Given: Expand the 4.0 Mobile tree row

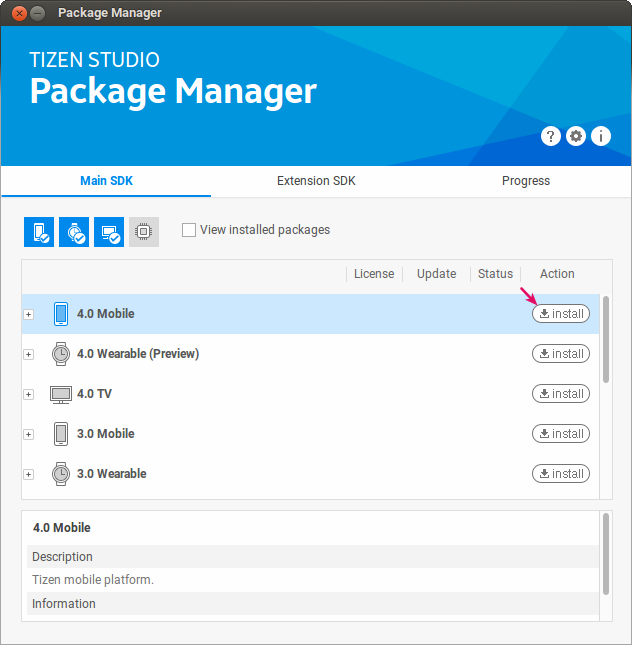Looking at the screenshot, I should [x=28, y=315].
